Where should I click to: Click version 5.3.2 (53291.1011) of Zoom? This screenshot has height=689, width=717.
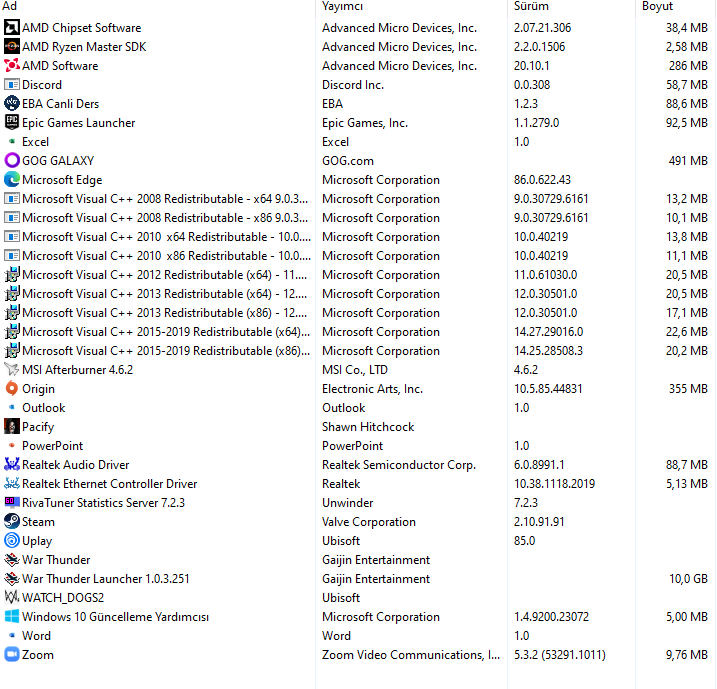click(559, 655)
